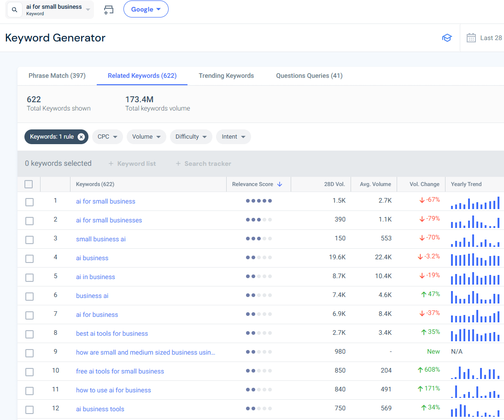
Task: Select the checkbox for 'ai for small business'
Action: tap(29, 202)
